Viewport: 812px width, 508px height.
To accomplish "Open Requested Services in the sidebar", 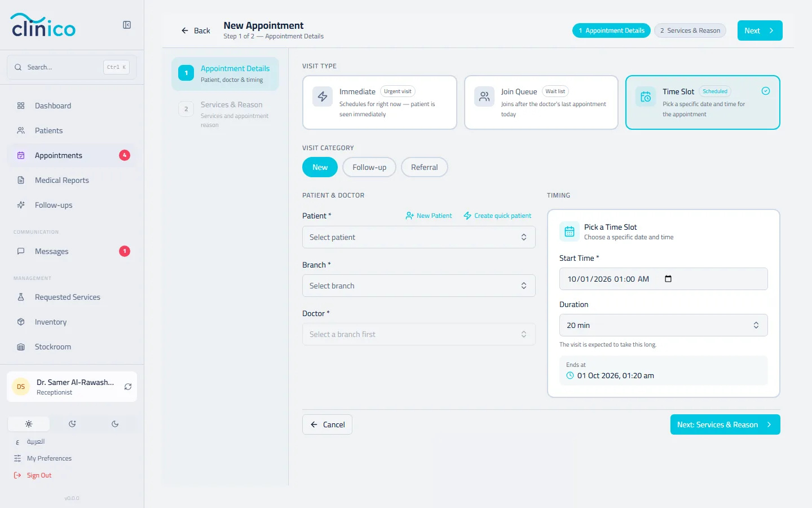I will pyautogui.click(x=72, y=297).
